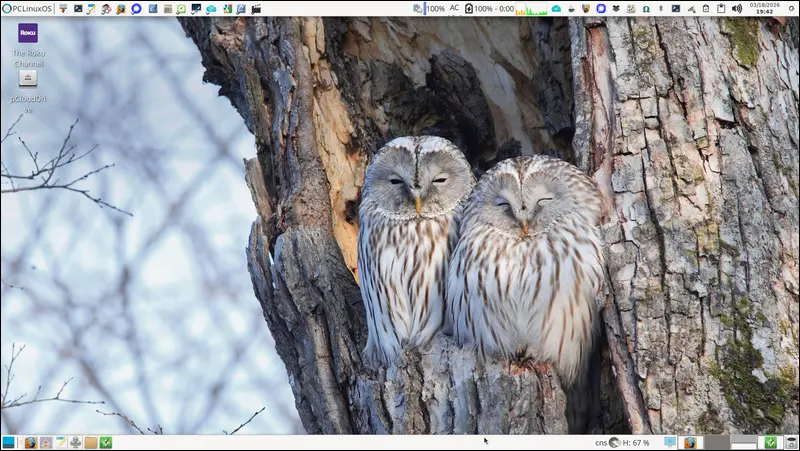Launch Firefox from bottom panel left
The width and height of the screenshot is (800, 451).
(x=31, y=442)
